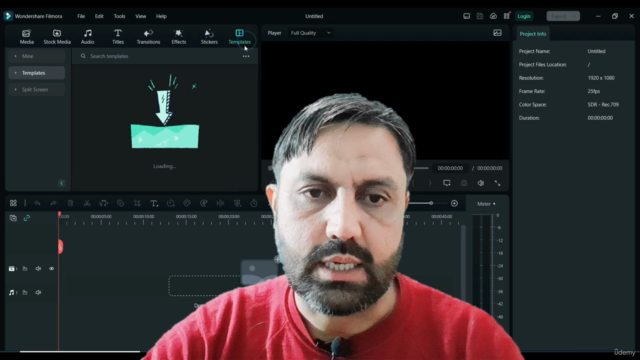Click the save project icon
The width and height of the screenshot is (640, 360).
click(480, 16)
